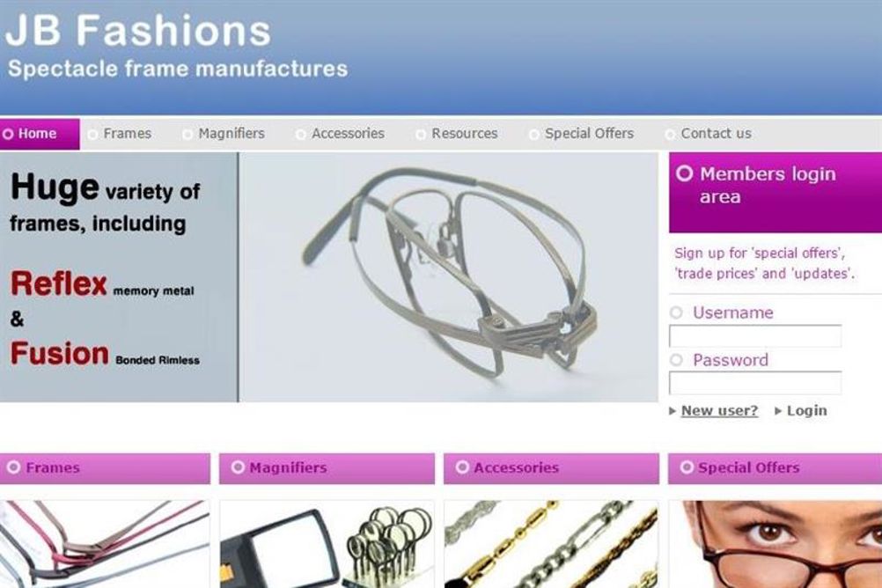The width and height of the screenshot is (882, 588).
Task: Click the arrow beside New user link
Action: tap(673, 411)
